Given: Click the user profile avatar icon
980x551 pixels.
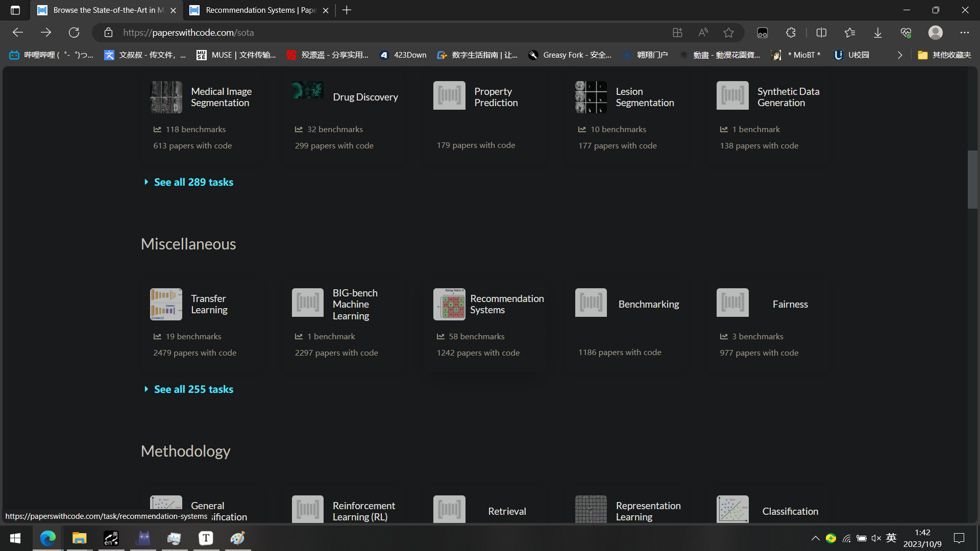Looking at the screenshot, I should [x=935, y=33].
